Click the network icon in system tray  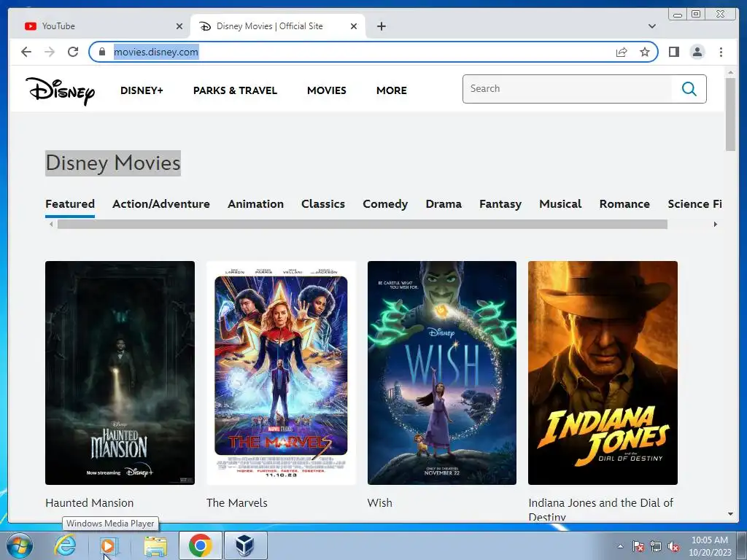pos(656,546)
